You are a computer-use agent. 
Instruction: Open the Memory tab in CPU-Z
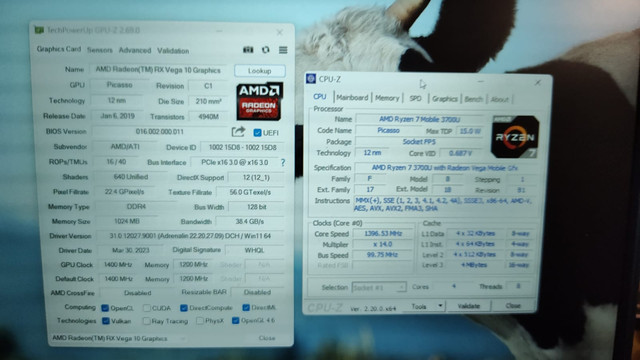point(387,98)
